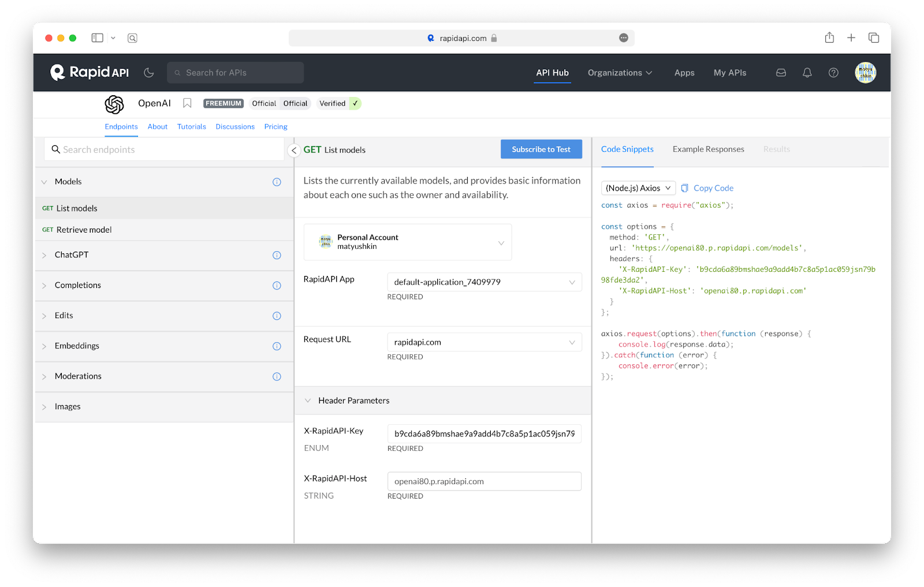Open the user profile avatar
This screenshot has width=924, height=587.
click(x=866, y=73)
